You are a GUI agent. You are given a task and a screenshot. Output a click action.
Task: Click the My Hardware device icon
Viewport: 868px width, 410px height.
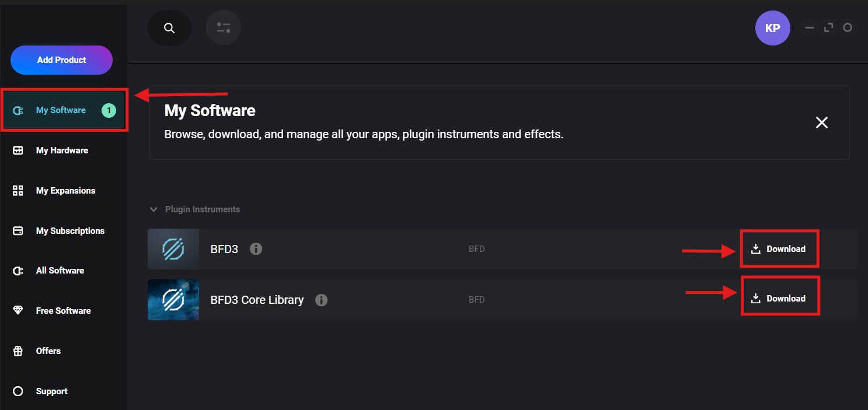[18, 150]
